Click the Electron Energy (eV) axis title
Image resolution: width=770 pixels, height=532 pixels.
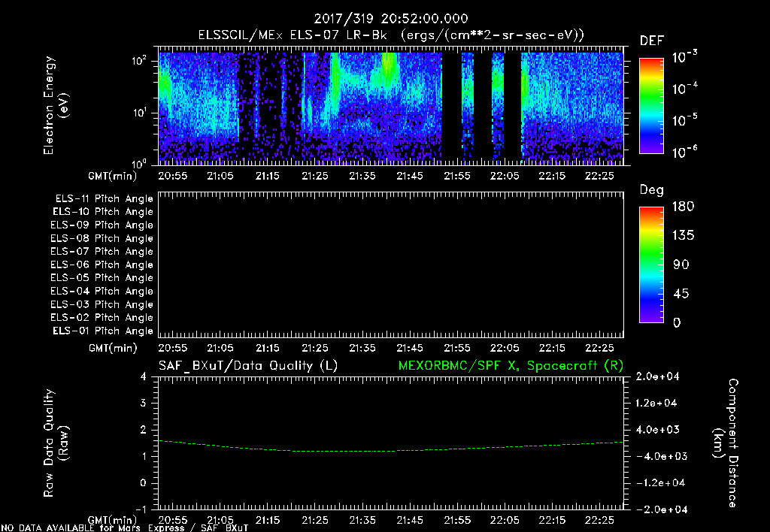(x=56, y=105)
